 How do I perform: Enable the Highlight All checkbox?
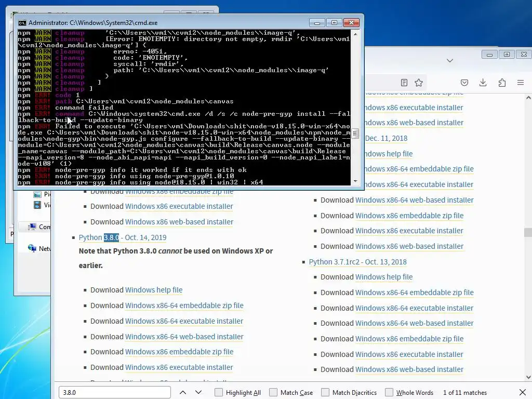point(219,392)
